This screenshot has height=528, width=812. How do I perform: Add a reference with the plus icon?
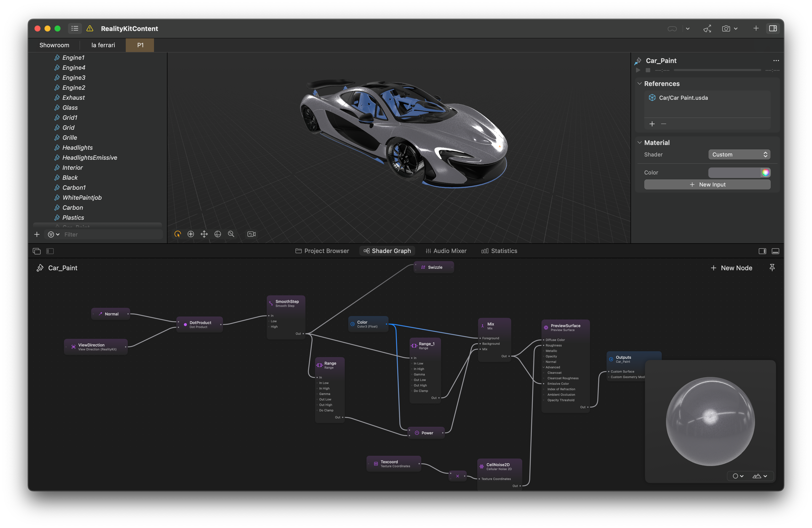(652, 124)
